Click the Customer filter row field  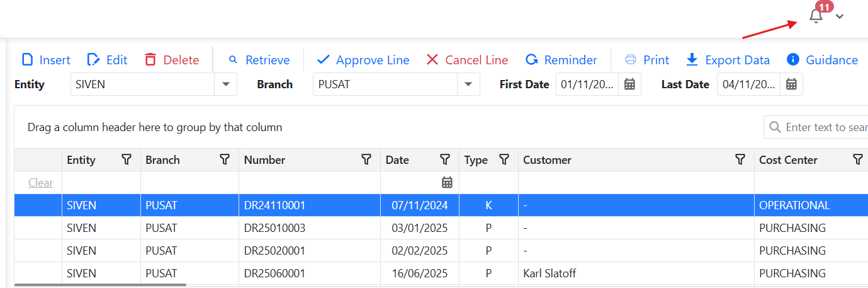(636, 183)
